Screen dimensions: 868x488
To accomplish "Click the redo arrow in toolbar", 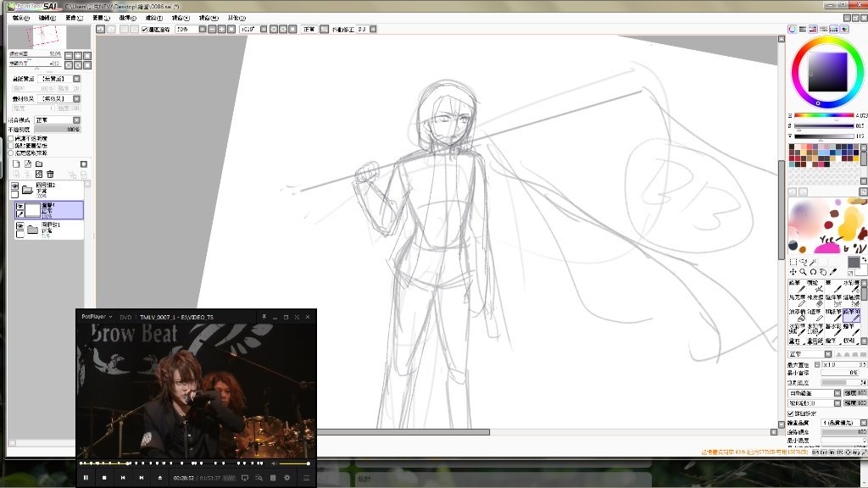I will point(111,30).
